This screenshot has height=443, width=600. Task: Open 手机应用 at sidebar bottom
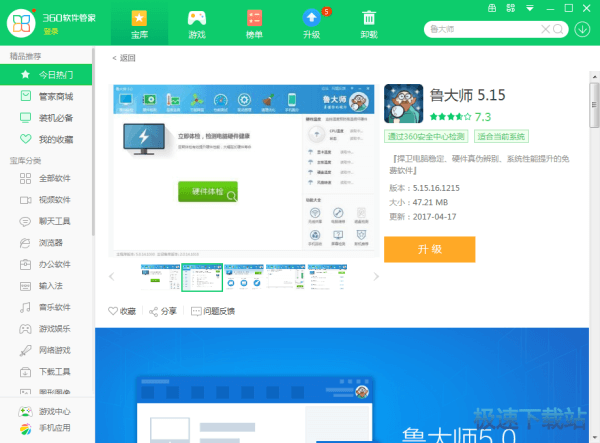pyautogui.click(x=44, y=428)
